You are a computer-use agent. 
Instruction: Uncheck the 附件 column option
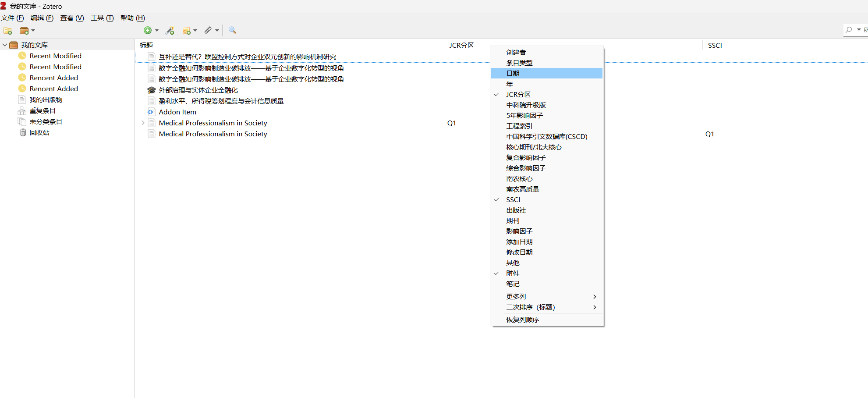coord(513,274)
